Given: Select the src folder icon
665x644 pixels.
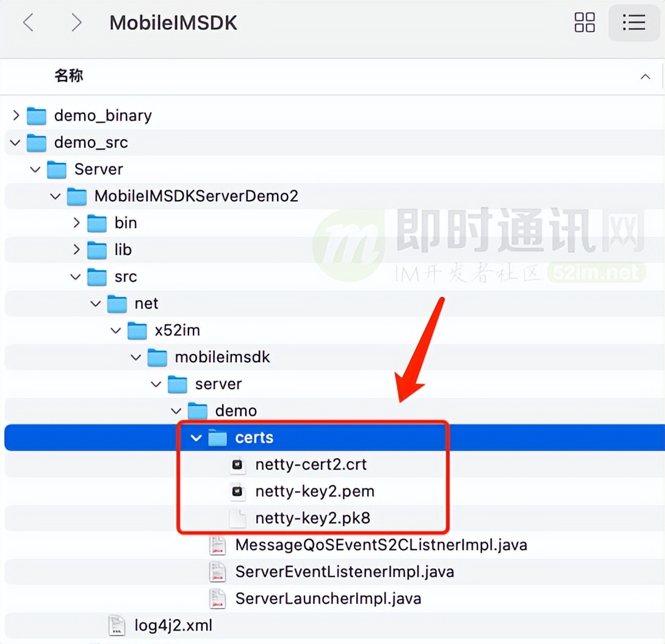Looking at the screenshot, I should [x=96, y=277].
